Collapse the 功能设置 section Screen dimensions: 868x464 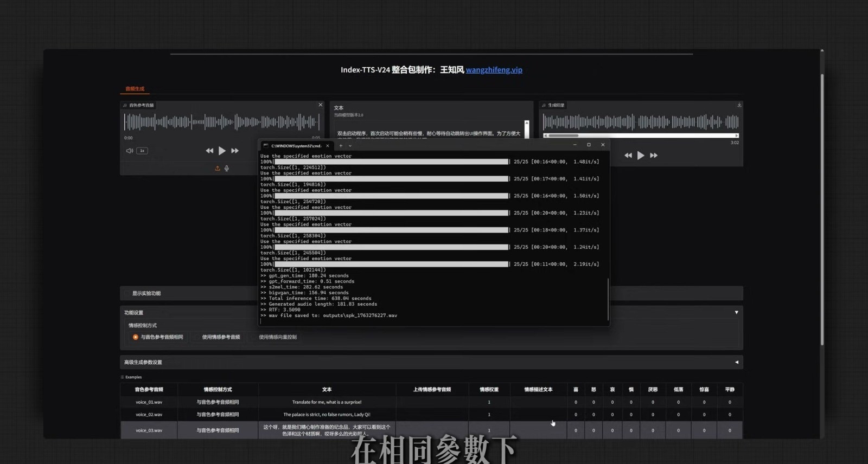click(x=736, y=312)
